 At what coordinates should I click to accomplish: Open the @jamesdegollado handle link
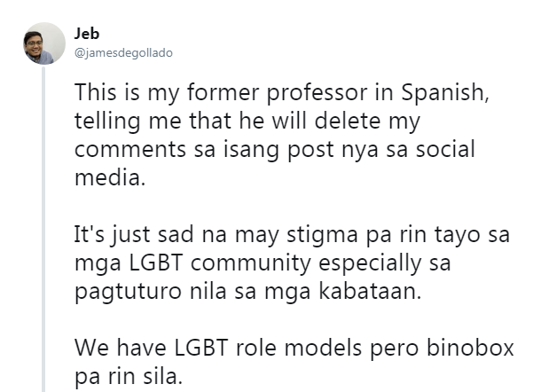pos(123,53)
